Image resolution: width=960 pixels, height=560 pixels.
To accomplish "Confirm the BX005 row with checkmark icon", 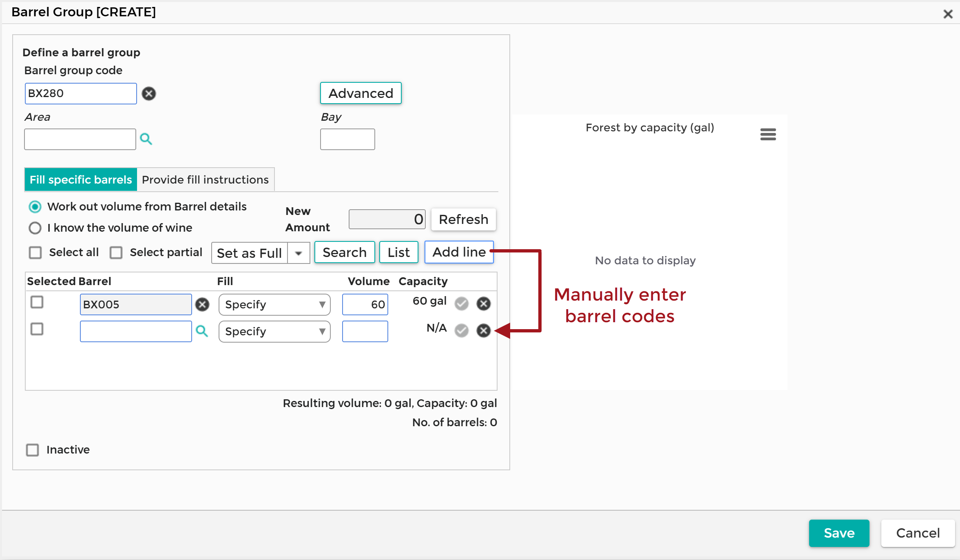I will point(462,303).
